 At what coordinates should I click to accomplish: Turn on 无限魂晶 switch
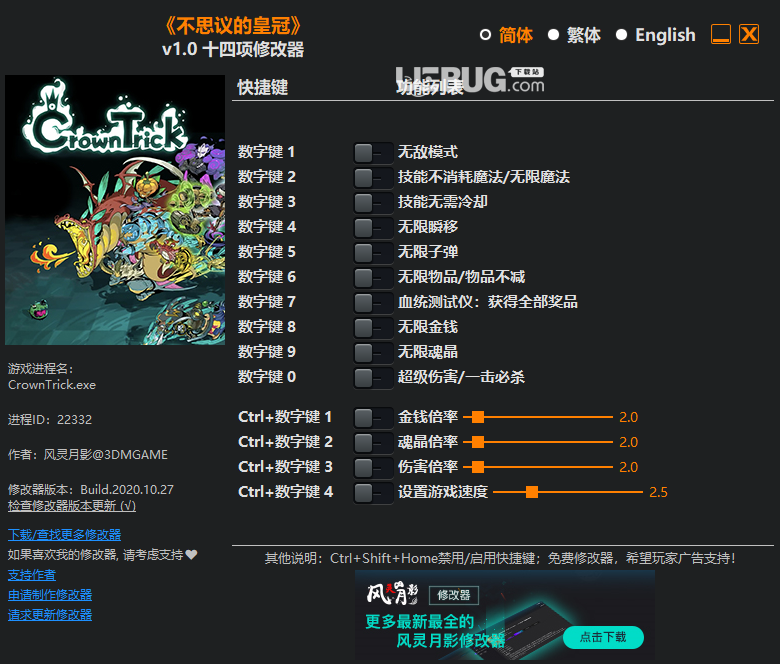pos(373,353)
